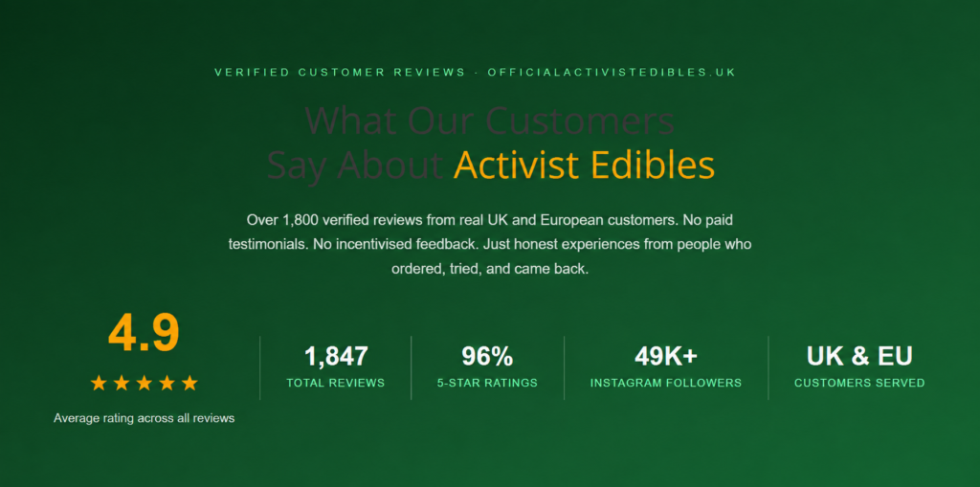Viewport: 980px width, 487px height.
Task: Click the fifth orange rating star
Action: click(x=189, y=384)
